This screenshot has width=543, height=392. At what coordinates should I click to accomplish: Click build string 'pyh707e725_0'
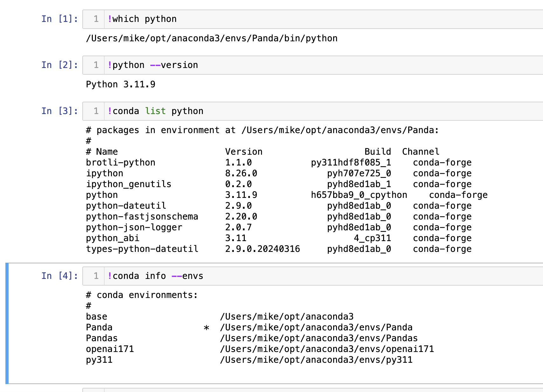coord(359,173)
